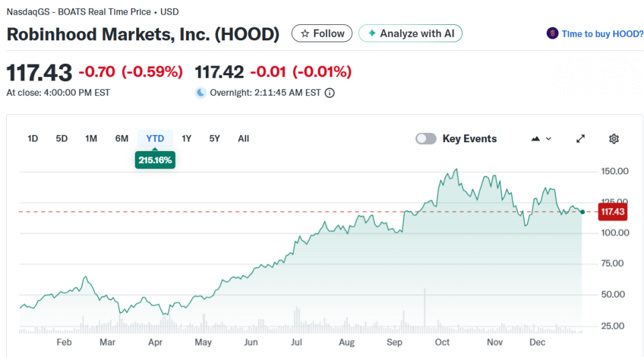Open the Time to buy HOOD link
This screenshot has width=644, height=357.
(602, 34)
